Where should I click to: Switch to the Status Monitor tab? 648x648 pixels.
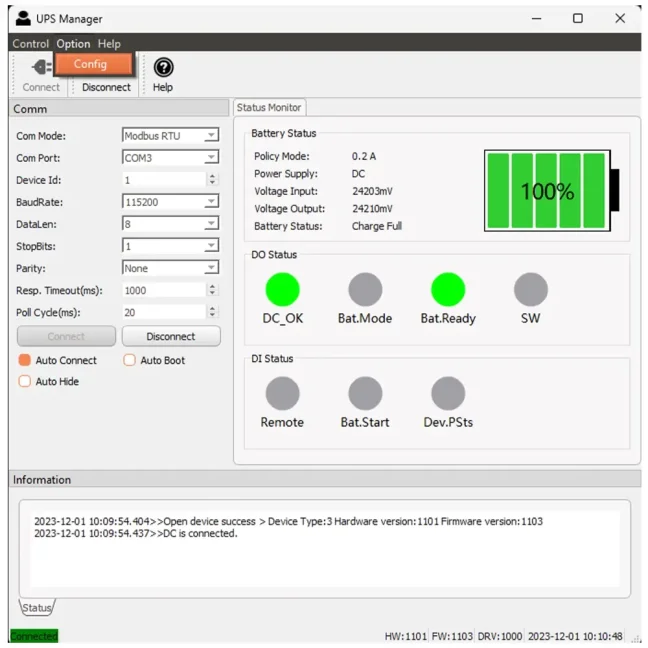coord(269,107)
